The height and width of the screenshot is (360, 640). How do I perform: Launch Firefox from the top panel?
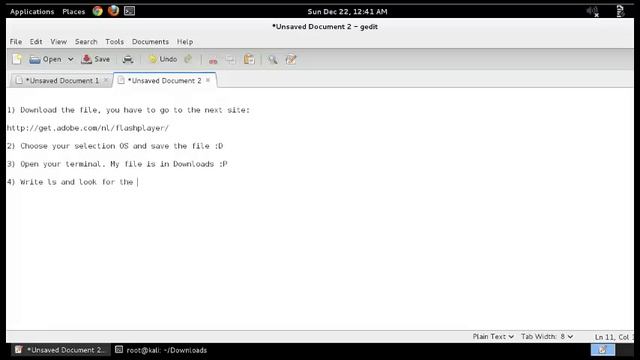pos(113,11)
